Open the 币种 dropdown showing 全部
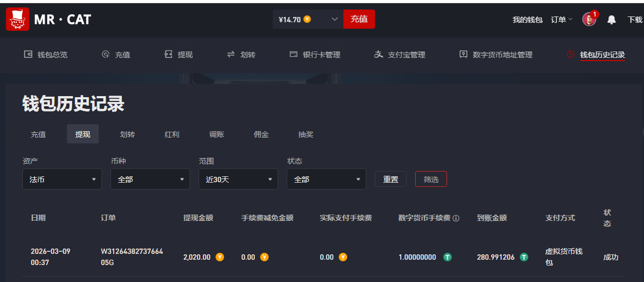The image size is (644, 282). (150, 179)
